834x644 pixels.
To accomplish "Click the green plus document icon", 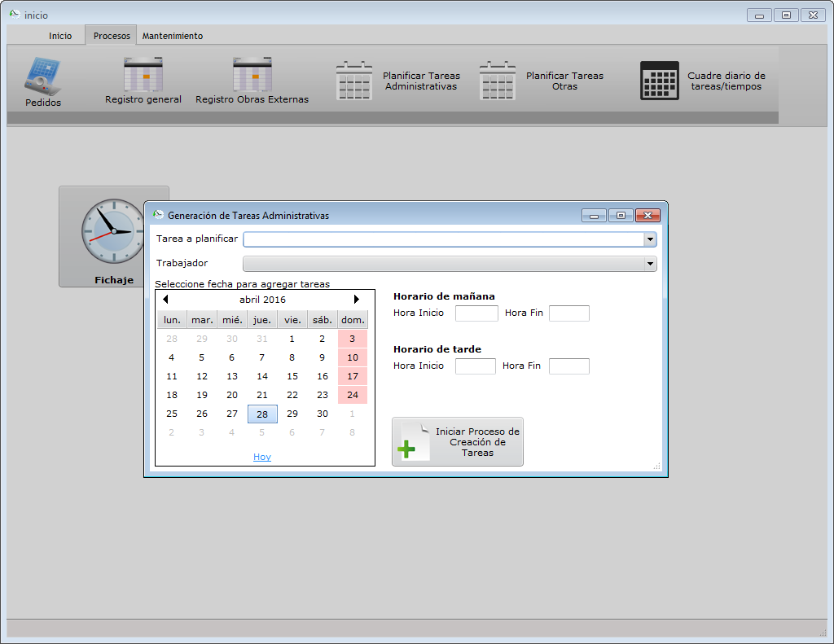I will click(413, 442).
